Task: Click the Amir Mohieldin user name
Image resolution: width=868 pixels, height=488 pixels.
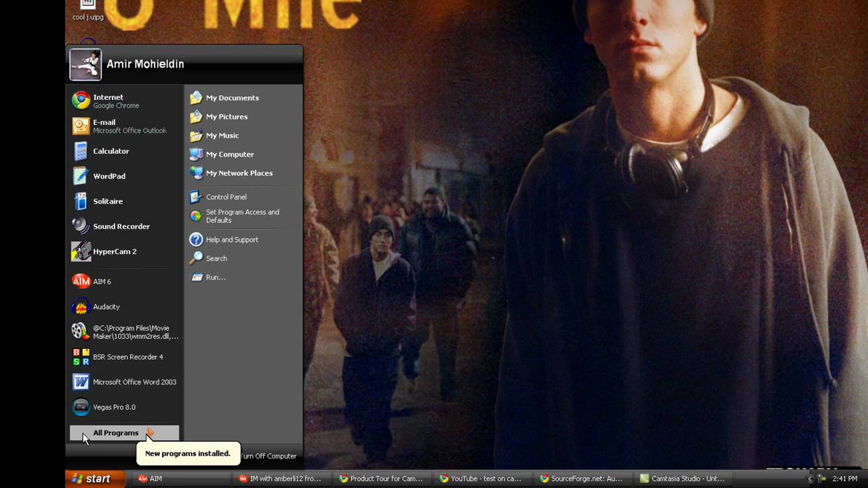Action: pos(145,64)
